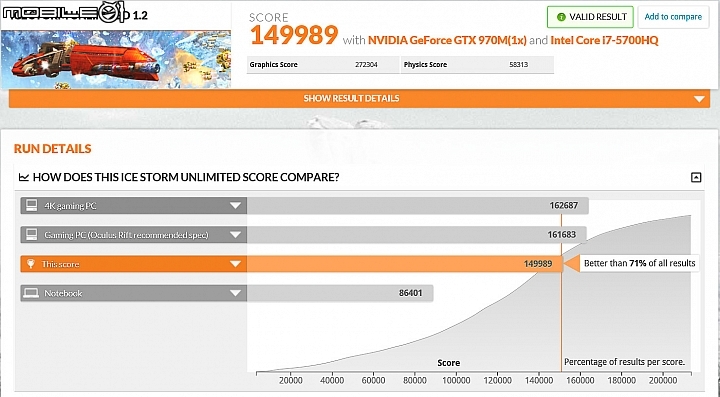The height and width of the screenshot is (397, 720).
Task: Click the Graphics Score label
Action: 274,65
